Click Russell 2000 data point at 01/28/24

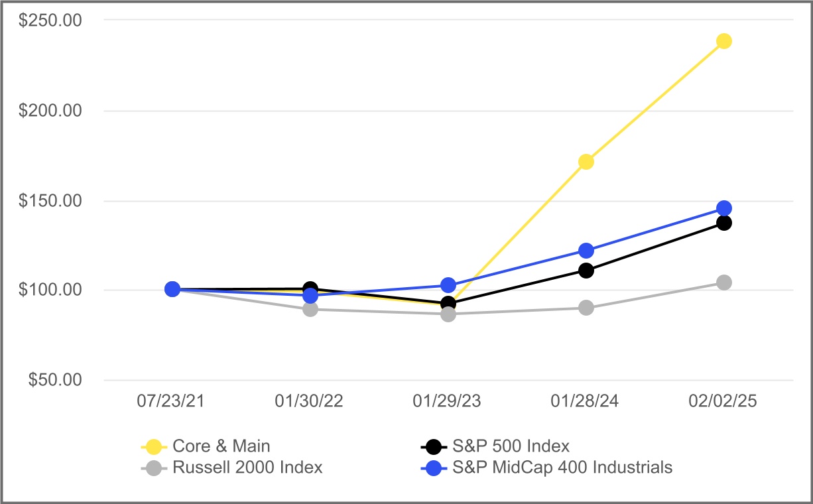586,308
